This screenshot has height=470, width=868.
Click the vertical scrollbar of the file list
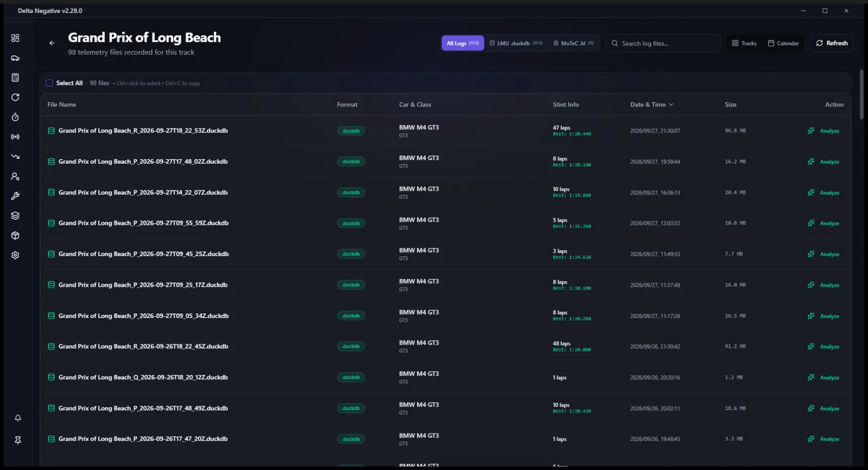pyautogui.click(x=861, y=94)
